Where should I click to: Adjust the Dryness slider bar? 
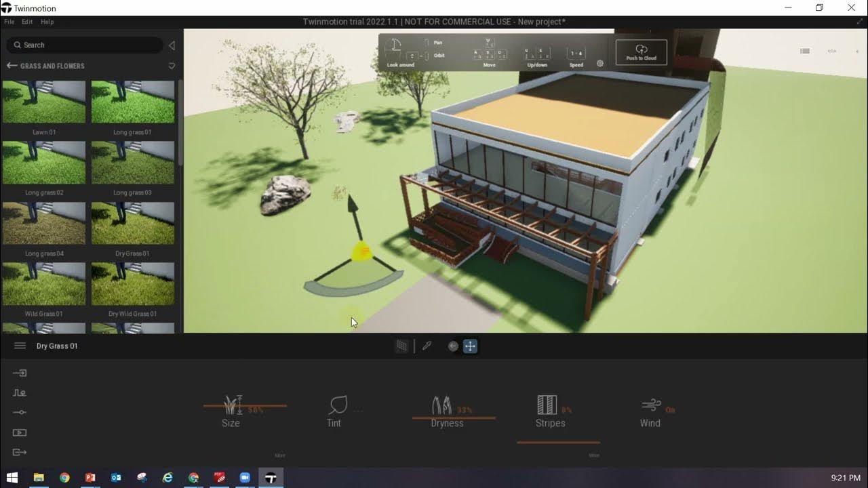(x=454, y=418)
